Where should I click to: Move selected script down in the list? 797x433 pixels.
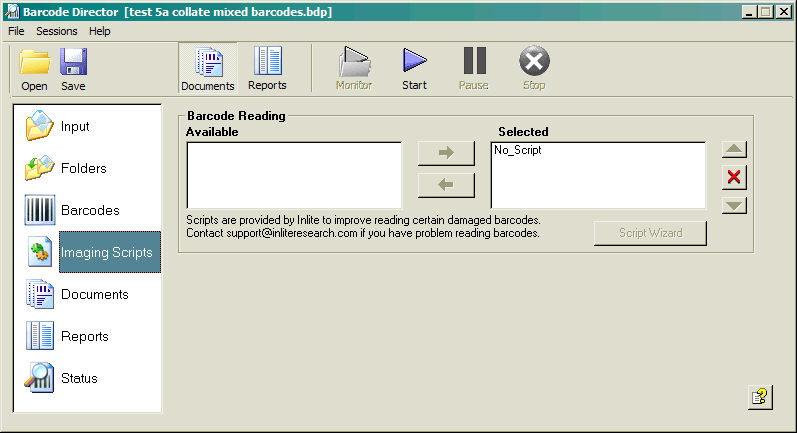click(x=734, y=205)
